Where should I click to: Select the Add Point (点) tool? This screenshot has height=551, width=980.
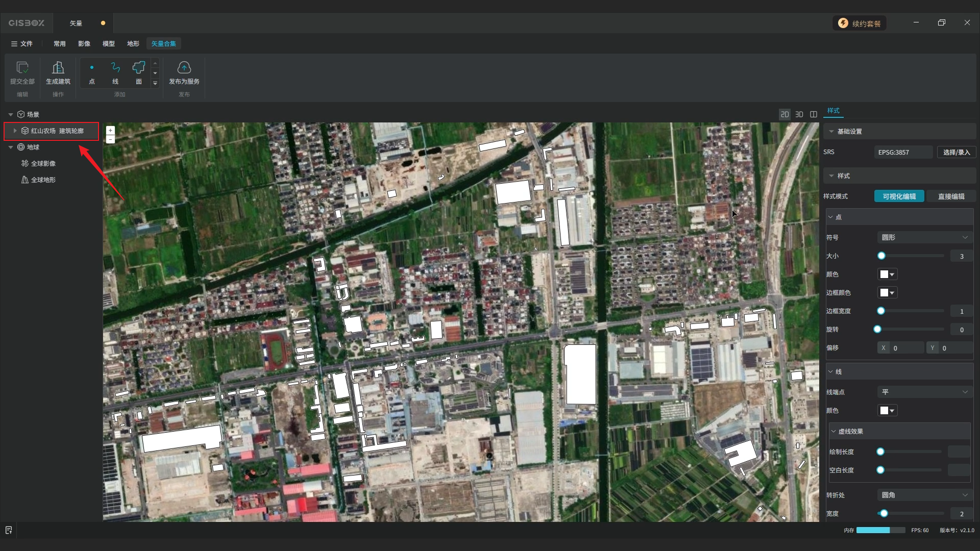[x=92, y=72]
